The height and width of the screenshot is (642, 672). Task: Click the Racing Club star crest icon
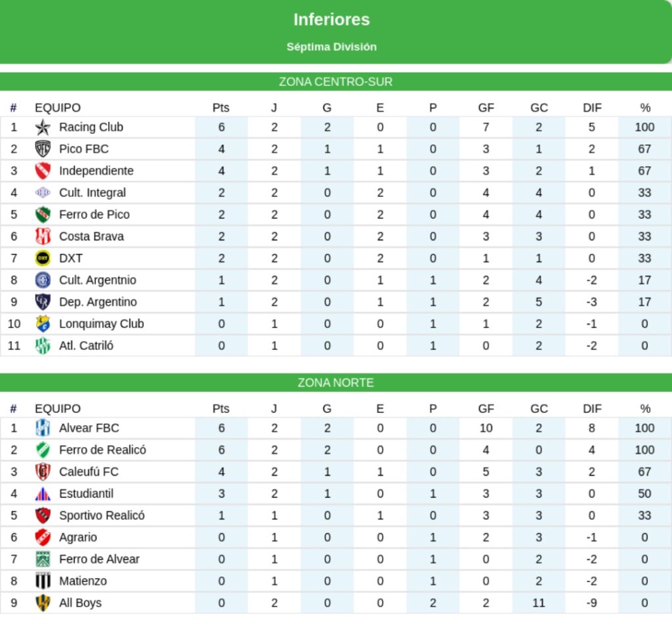(x=43, y=127)
